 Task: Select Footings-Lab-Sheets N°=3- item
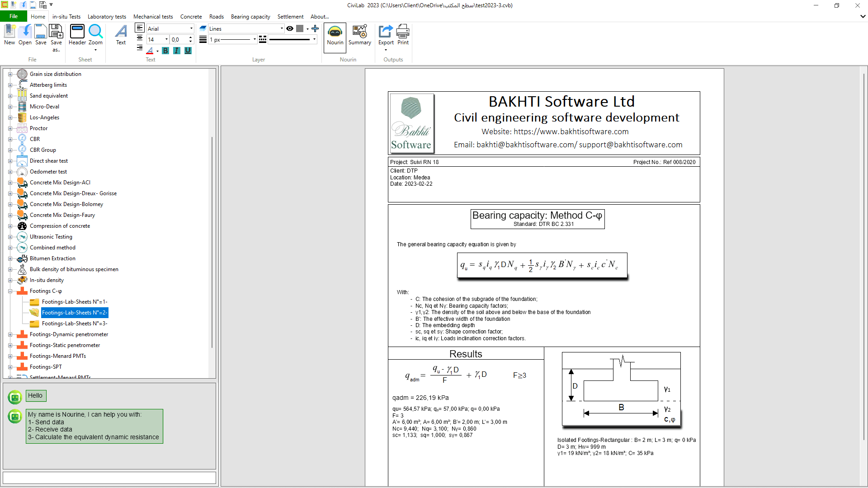point(75,324)
